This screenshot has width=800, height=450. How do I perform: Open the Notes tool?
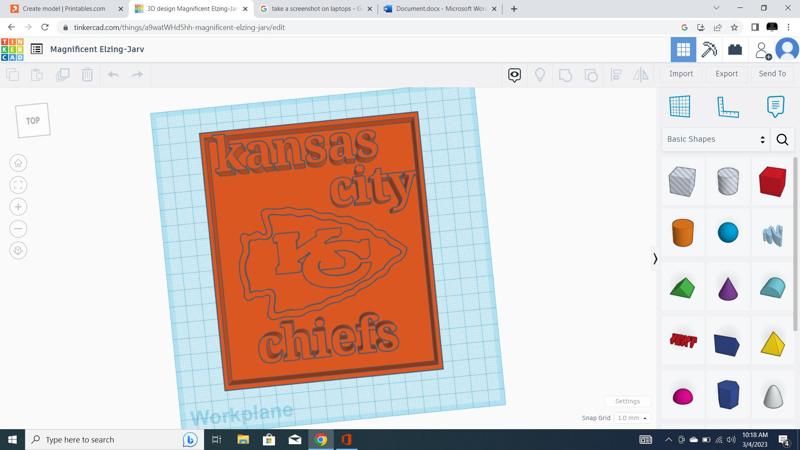click(775, 106)
